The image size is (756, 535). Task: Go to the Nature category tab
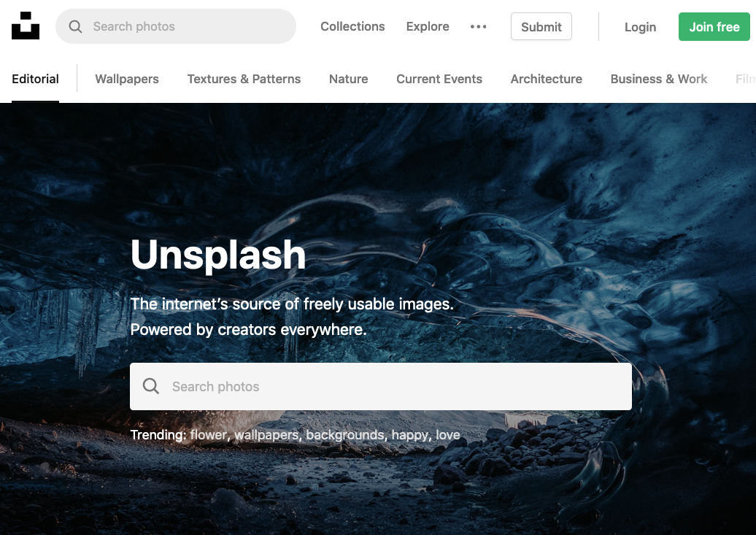[x=349, y=79]
